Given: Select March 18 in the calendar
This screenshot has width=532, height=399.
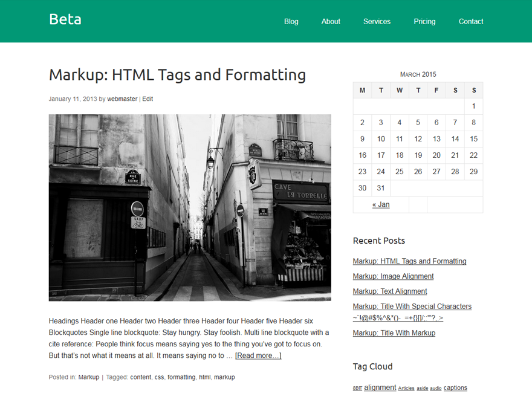Looking at the screenshot, I should point(399,155).
